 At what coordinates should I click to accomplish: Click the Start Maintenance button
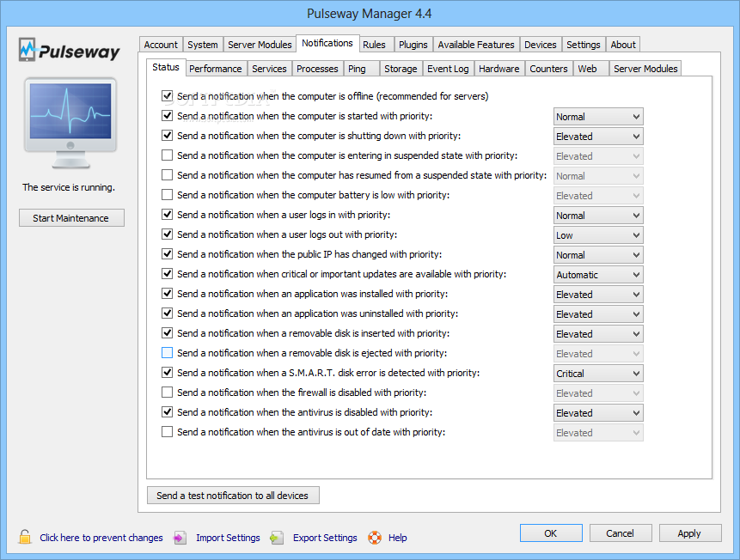71,218
